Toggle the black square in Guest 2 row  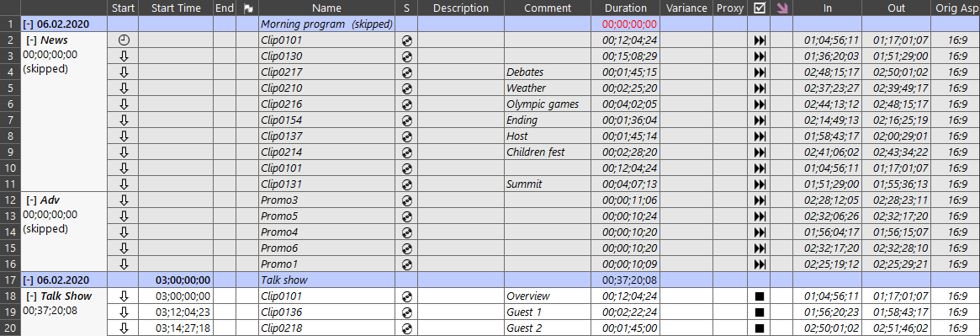760,328
